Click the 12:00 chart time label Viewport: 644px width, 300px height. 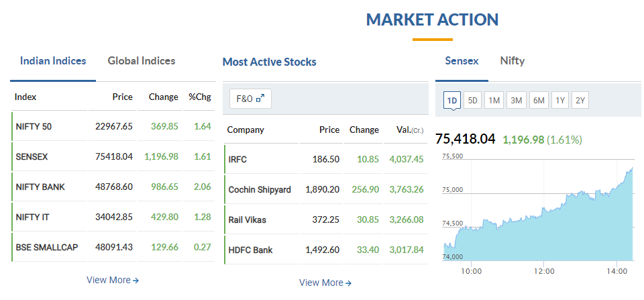544,271
